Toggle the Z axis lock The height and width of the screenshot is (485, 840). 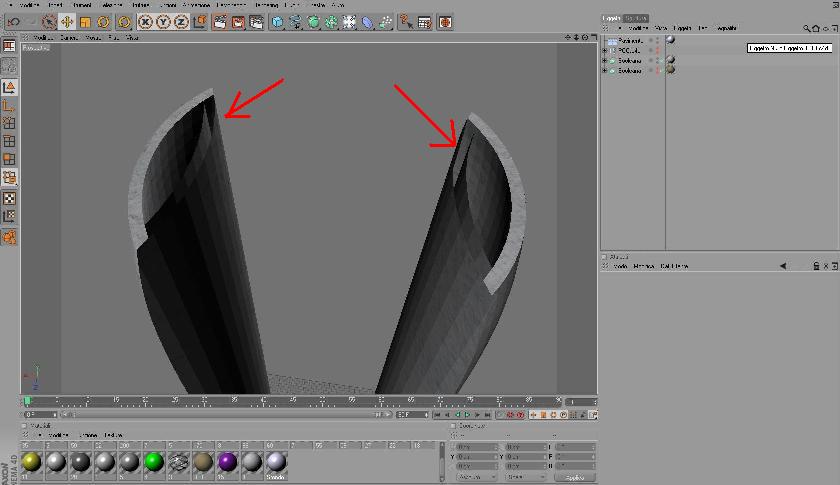(181, 22)
